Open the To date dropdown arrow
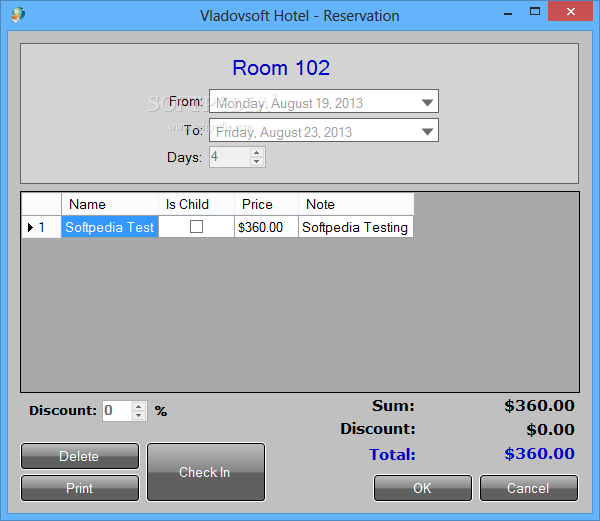The width and height of the screenshot is (600, 521). (x=427, y=132)
